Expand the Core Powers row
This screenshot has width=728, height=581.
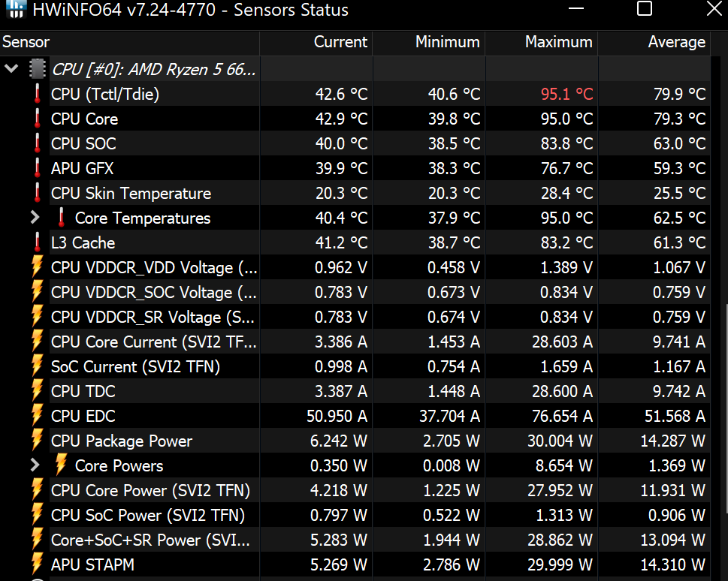35,465
